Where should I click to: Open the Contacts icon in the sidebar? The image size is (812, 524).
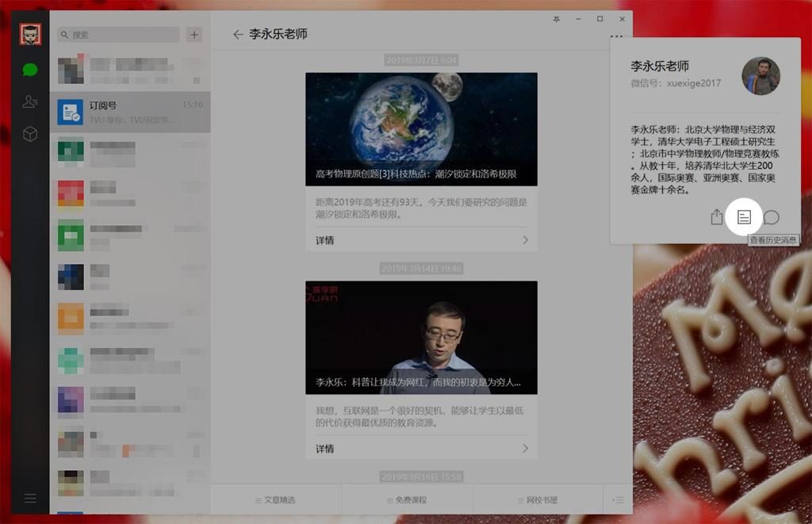coord(30,101)
